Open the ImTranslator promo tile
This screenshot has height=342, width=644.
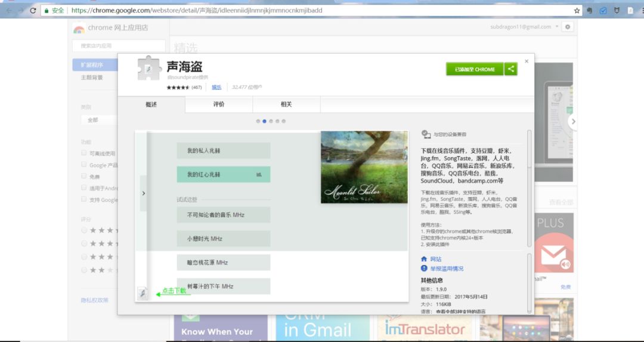point(425,328)
